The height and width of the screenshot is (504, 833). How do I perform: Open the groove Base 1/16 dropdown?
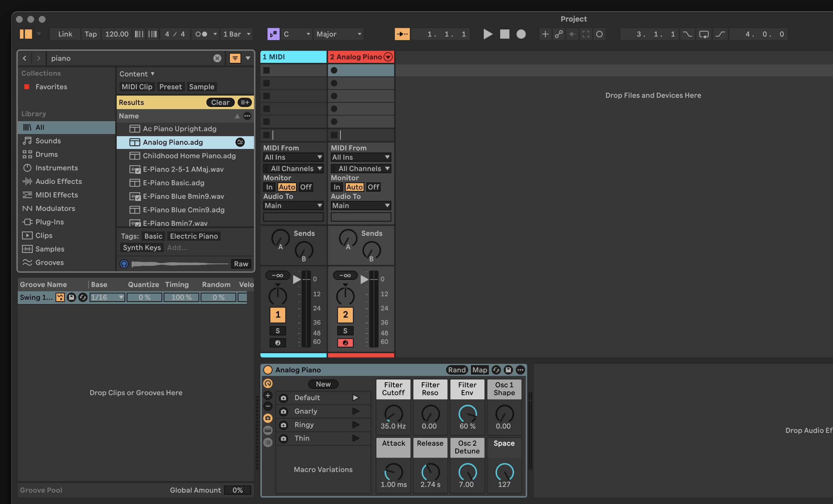107,297
